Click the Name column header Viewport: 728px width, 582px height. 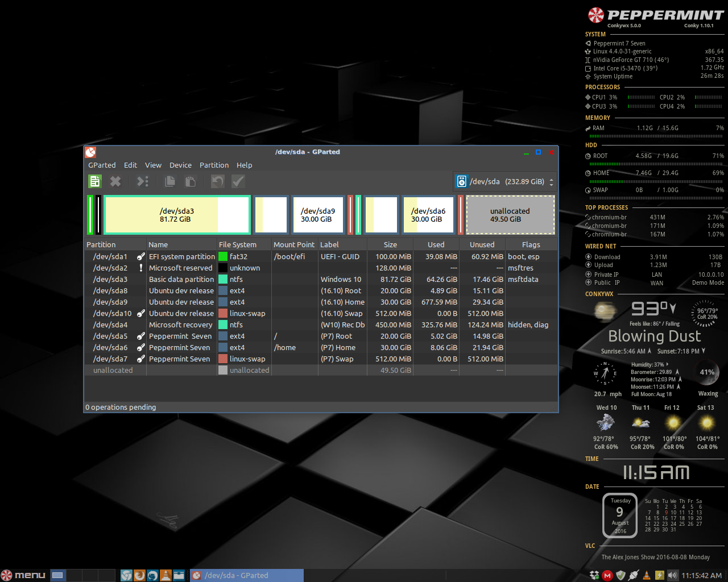click(181, 244)
